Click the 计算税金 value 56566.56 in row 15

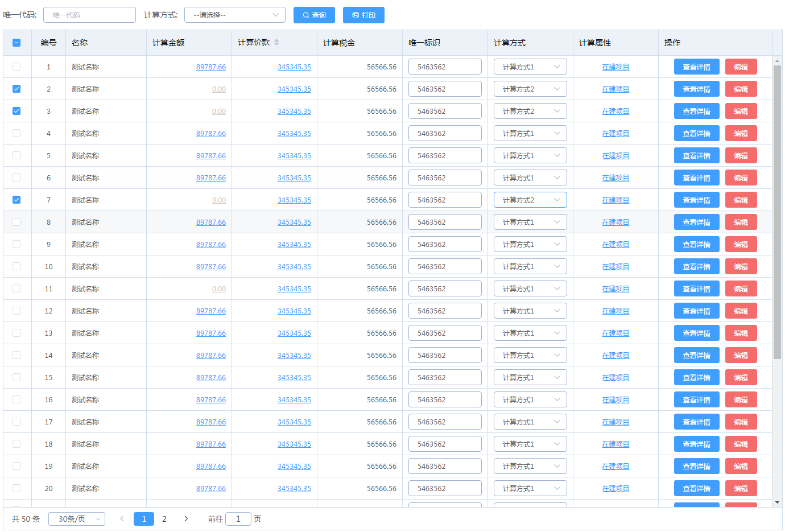(x=382, y=377)
